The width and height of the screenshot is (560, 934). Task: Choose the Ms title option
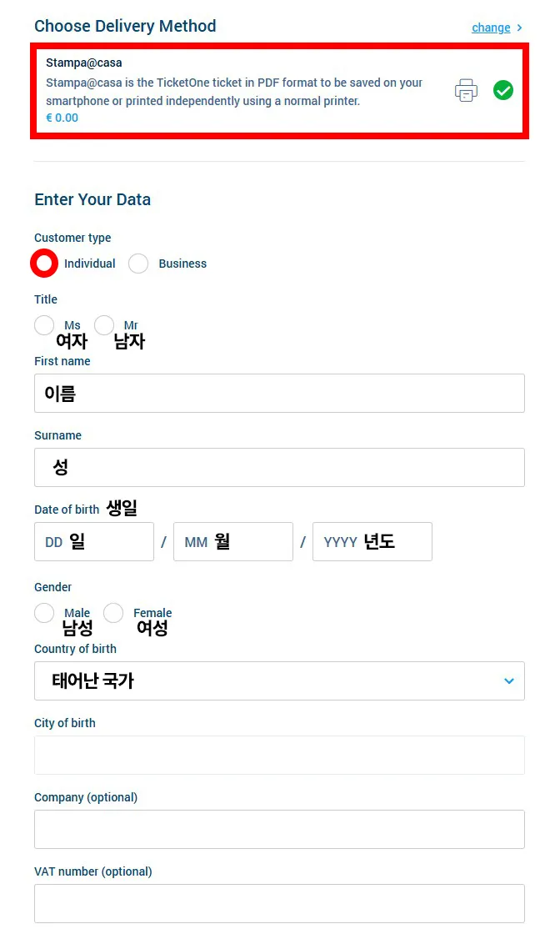point(44,325)
